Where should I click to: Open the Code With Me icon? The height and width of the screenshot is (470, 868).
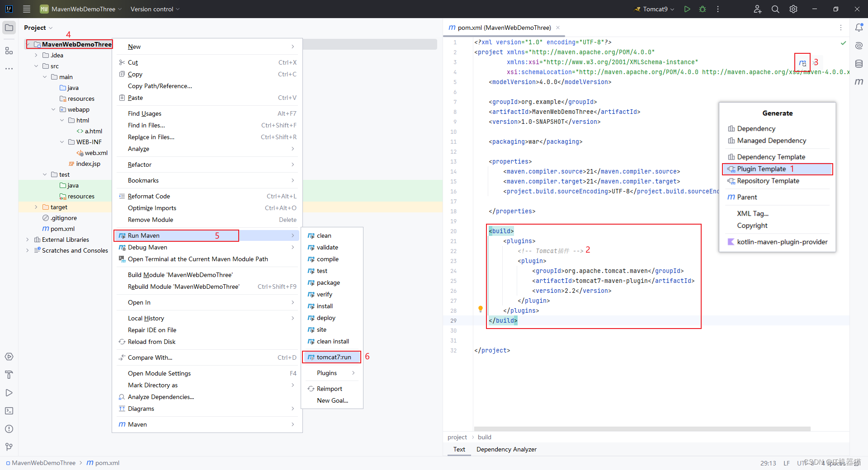[758, 9]
